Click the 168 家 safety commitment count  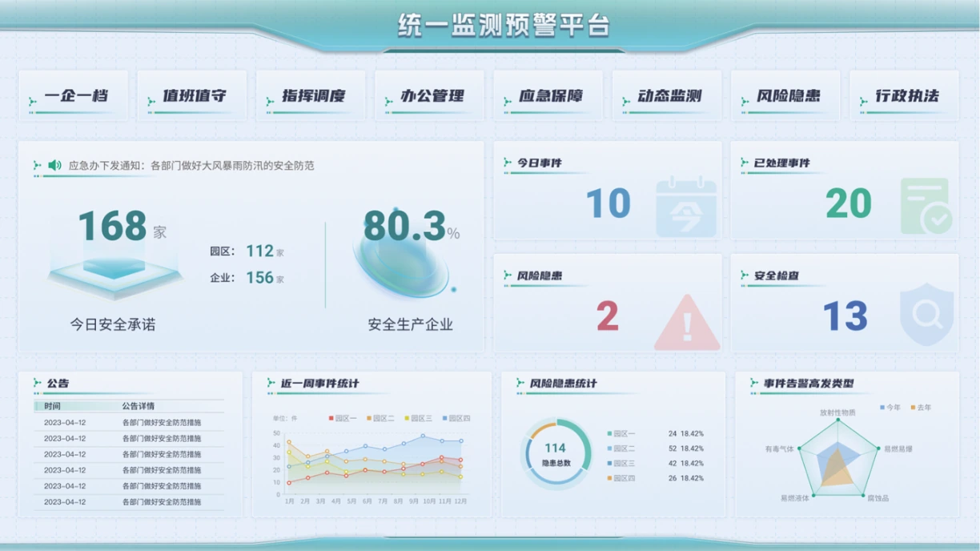tap(122, 227)
